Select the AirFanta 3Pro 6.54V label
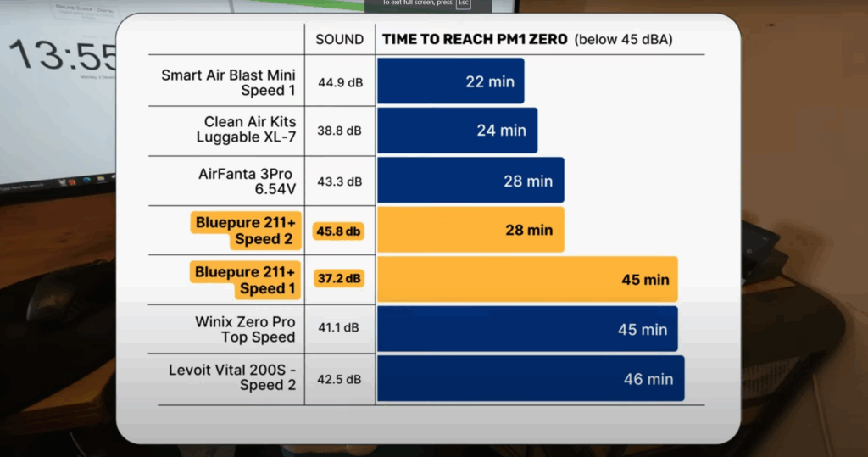This screenshot has width=868, height=457. click(247, 181)
